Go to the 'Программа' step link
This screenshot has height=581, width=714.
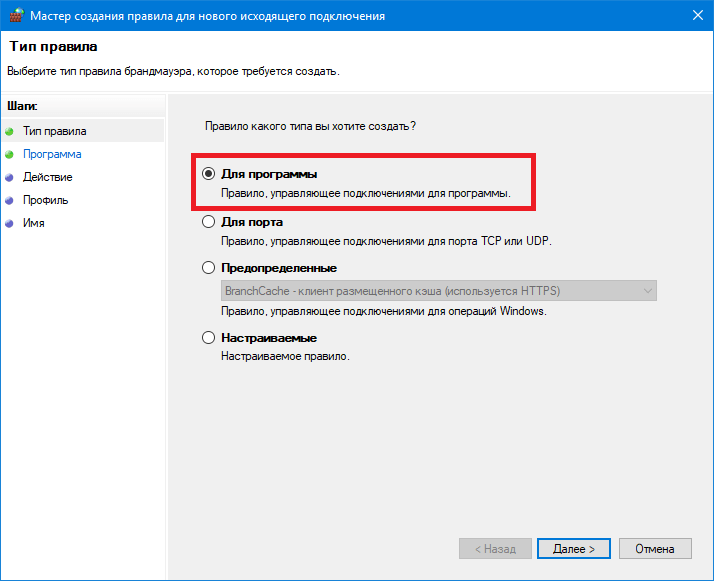pos(52,154)
